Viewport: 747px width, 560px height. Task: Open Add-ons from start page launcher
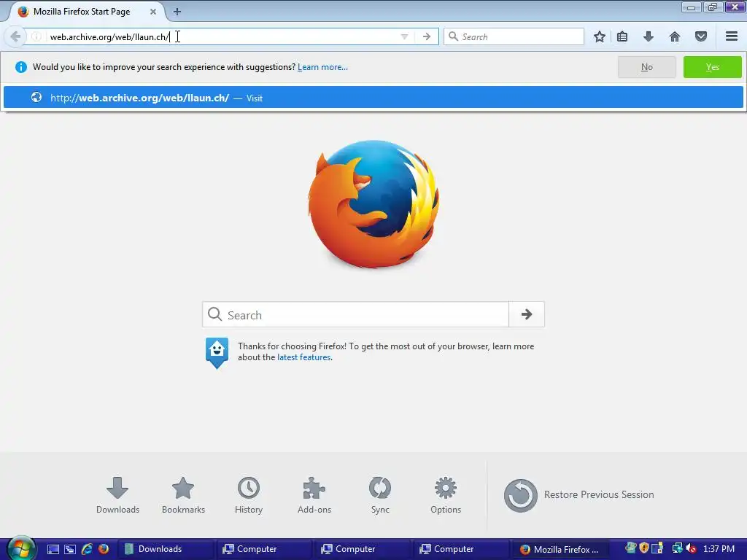[314, 495]
